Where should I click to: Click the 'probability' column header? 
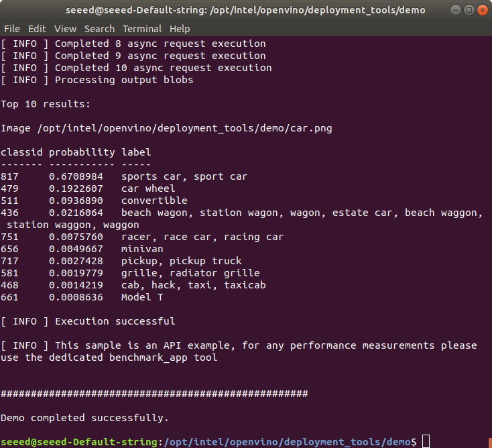coord(82,152)
